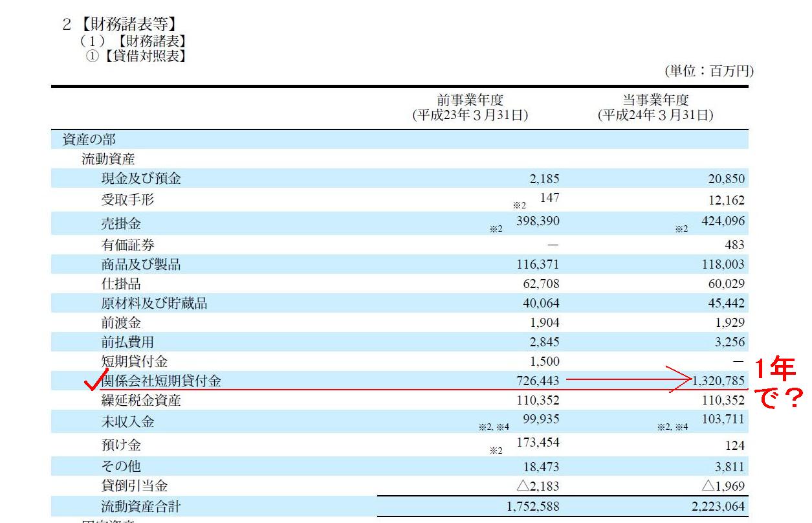Click the value 60,029

(x=725, y=284)
